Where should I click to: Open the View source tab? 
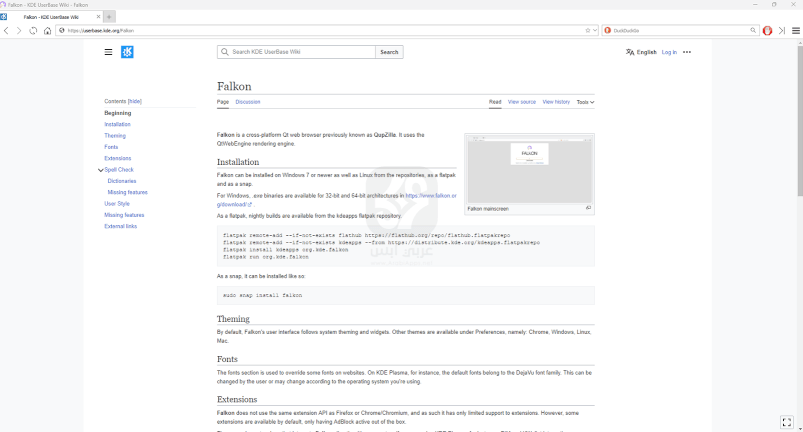tap(522, 102)
